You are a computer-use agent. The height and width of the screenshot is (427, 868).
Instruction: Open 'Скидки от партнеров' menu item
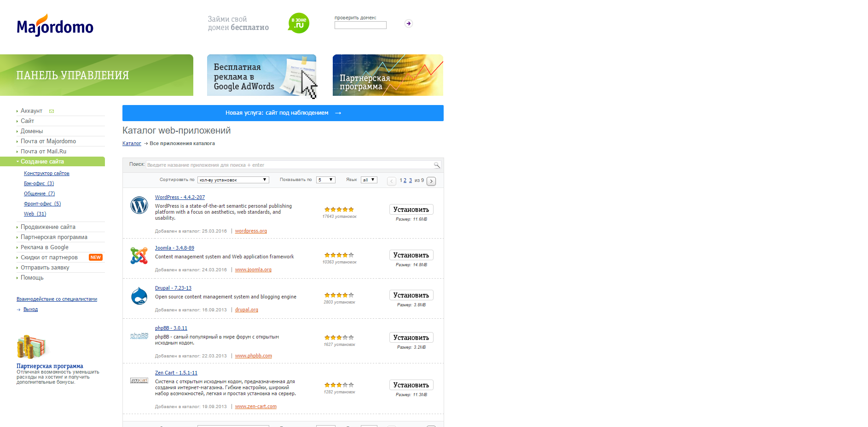click(49, 257)
